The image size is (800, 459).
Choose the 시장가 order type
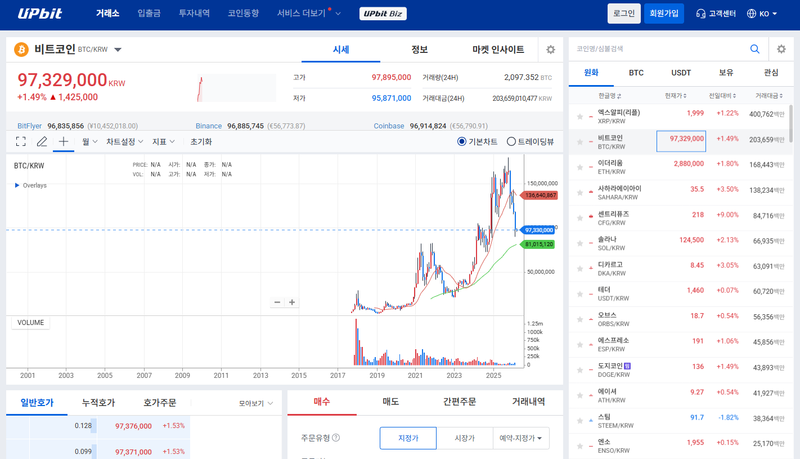pyautogui.click(x=464, y=438)
